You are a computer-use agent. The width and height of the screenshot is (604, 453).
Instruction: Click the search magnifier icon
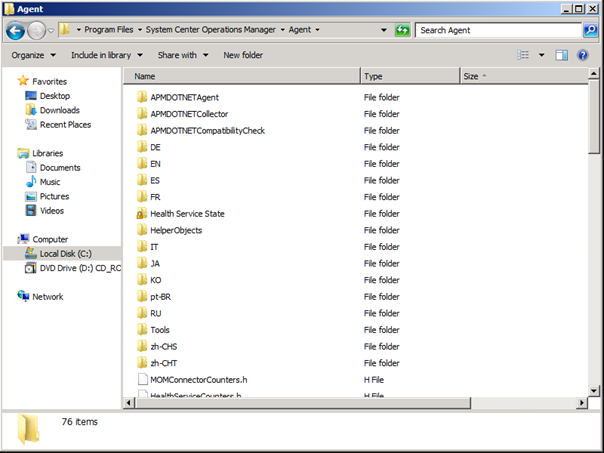coord(590,30)
